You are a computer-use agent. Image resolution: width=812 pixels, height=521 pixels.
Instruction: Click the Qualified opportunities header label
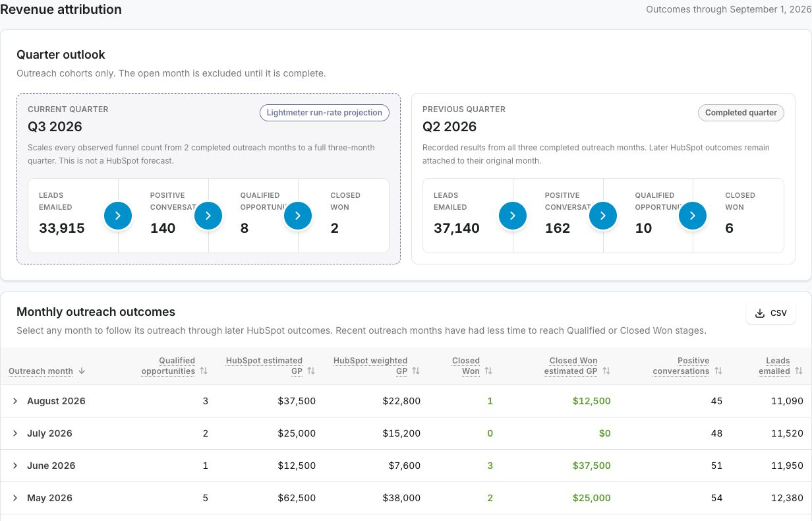(x=168, y=366)
